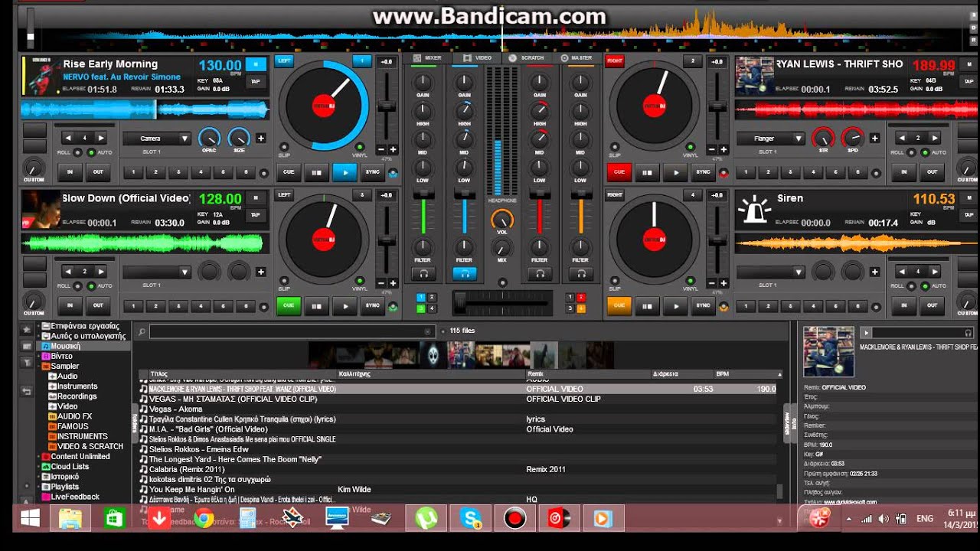Screen dimensions: 980x551
Task: Play the Siren sample deck
Action: [x=675, y=306]
